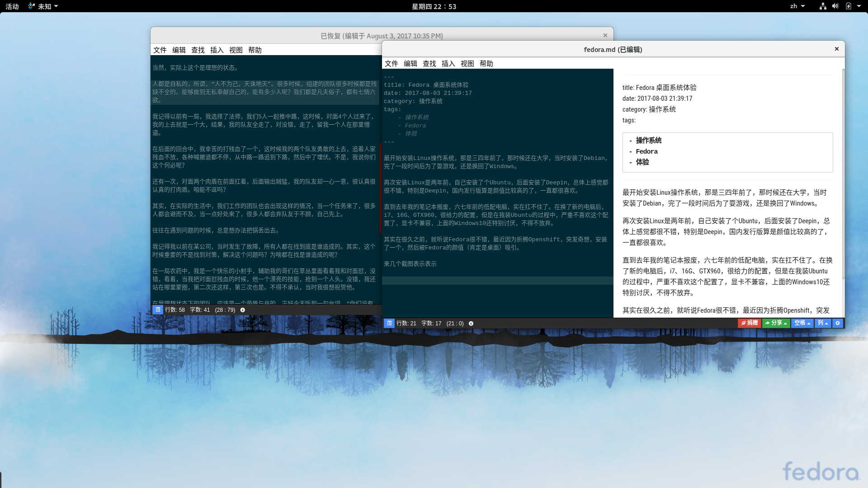Click 来几个截图表示表示 line in the editor
The image size is (868, 488).
410,264
